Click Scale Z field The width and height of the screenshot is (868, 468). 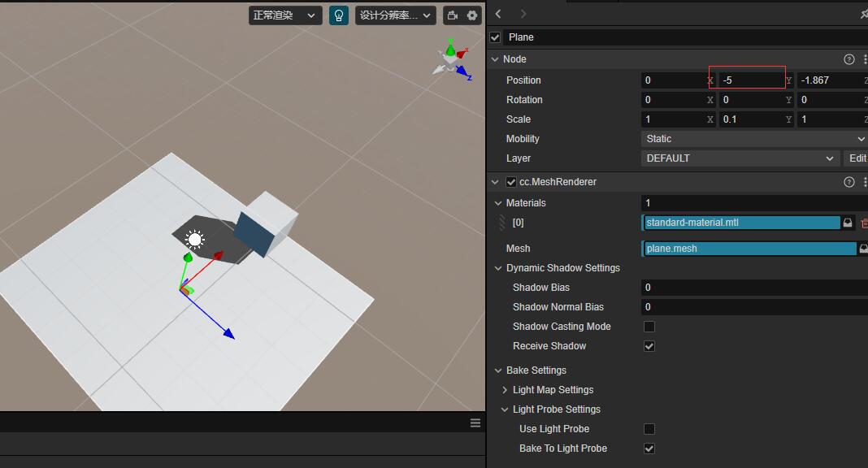coord(832,119)
